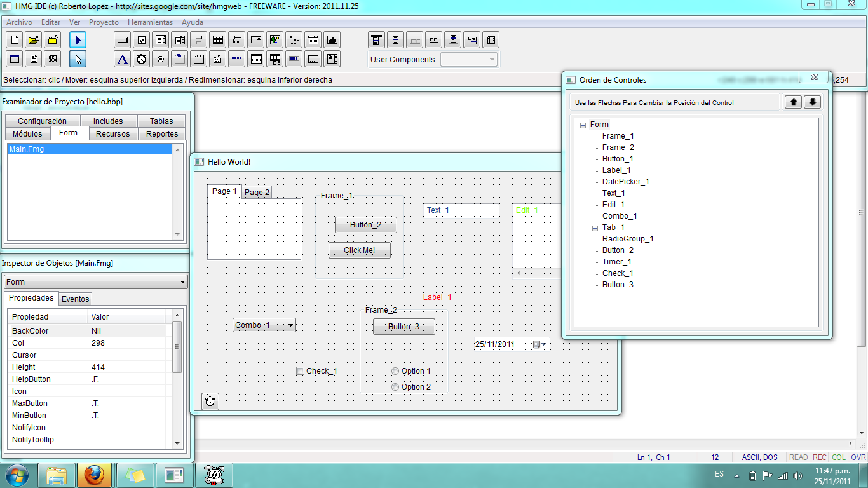Select the TextBox control tool (ab icon)
Viewport: 868px width, 488px height.
(332, 39)
